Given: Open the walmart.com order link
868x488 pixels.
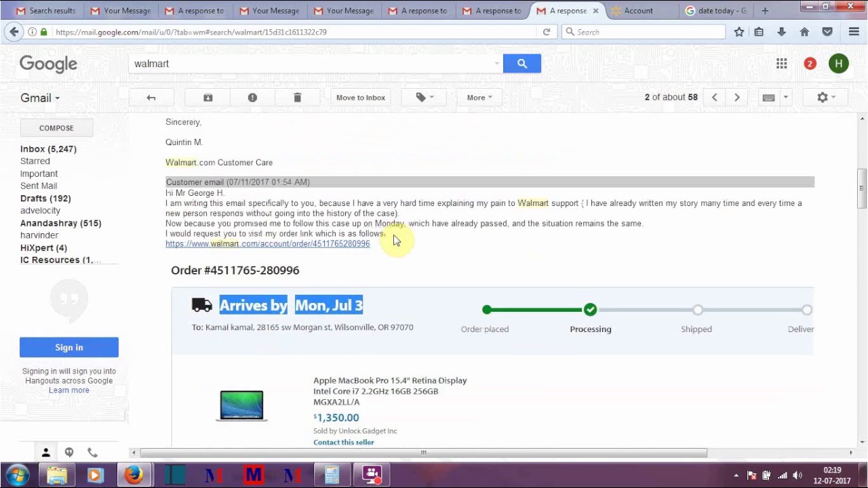Looking at the screenshot, I should [267, 244].
